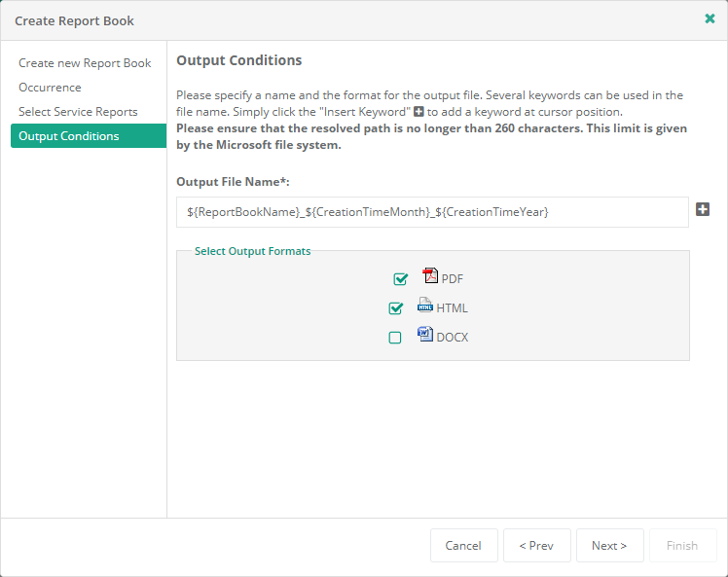Open the Select Service Reports step
This screenshot has height=577, width=728.
click(x=78, y=112)
